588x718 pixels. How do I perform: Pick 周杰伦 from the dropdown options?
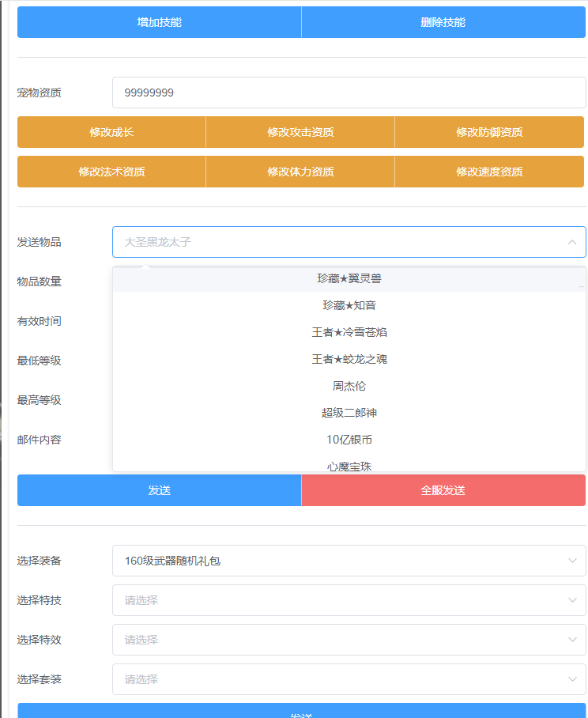(x=349, y=386)
